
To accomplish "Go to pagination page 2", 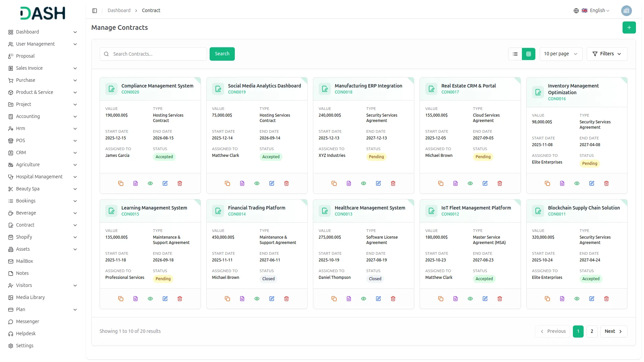I will coord(592,331).
